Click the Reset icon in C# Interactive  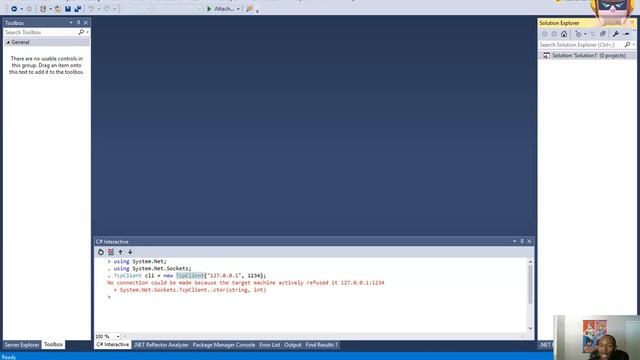[101, 252]
